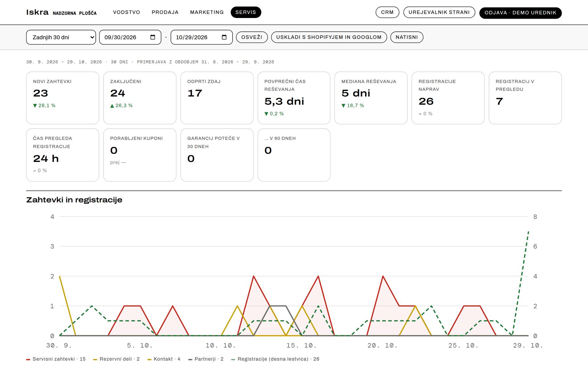Switch to the Marketing tab
The image size is (588, 368).
207,12
